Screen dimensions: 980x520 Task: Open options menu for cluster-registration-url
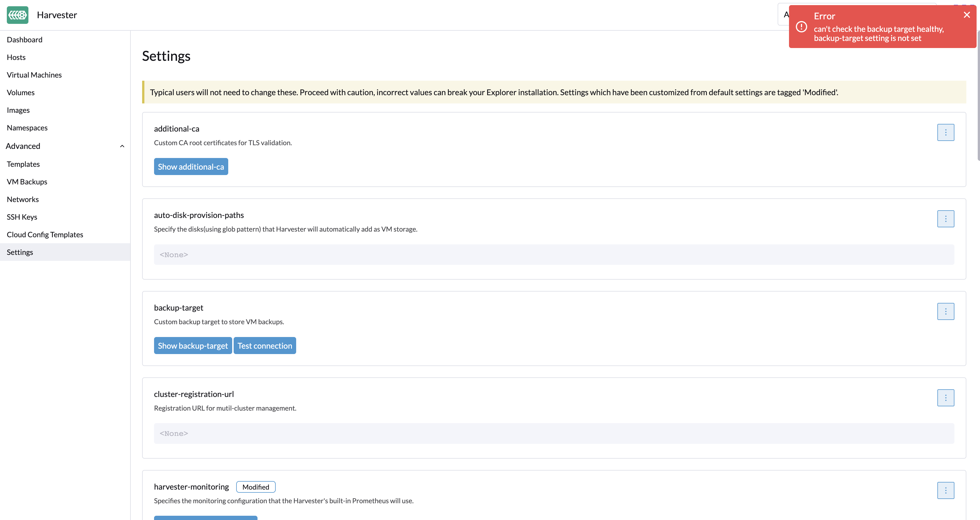(946, 398)
